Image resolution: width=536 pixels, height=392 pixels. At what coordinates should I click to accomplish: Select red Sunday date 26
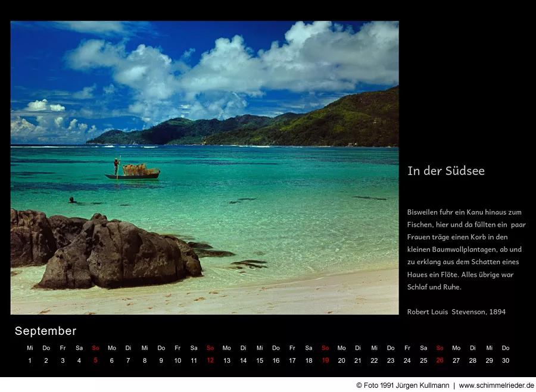440,360
